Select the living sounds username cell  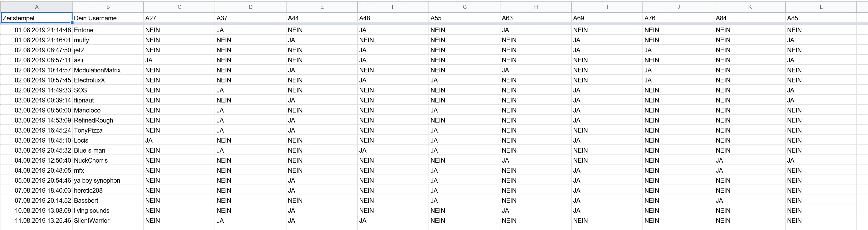tap(108, 211)
